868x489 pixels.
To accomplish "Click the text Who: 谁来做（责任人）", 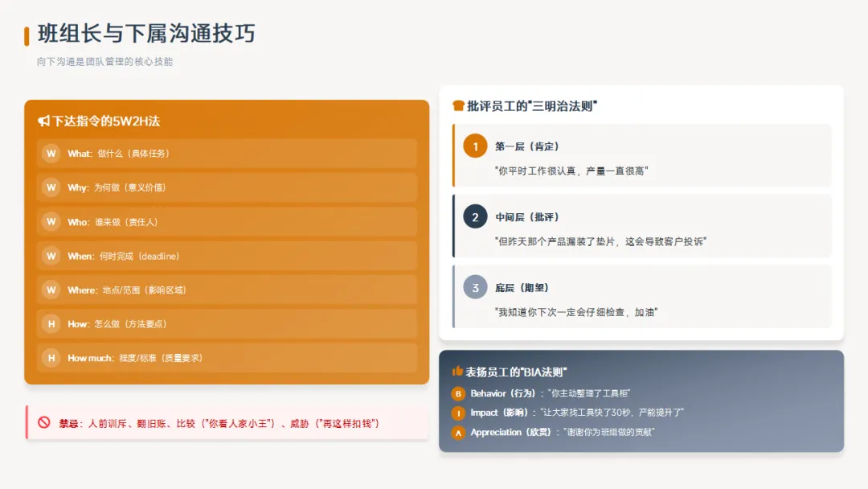I will 113,221.
